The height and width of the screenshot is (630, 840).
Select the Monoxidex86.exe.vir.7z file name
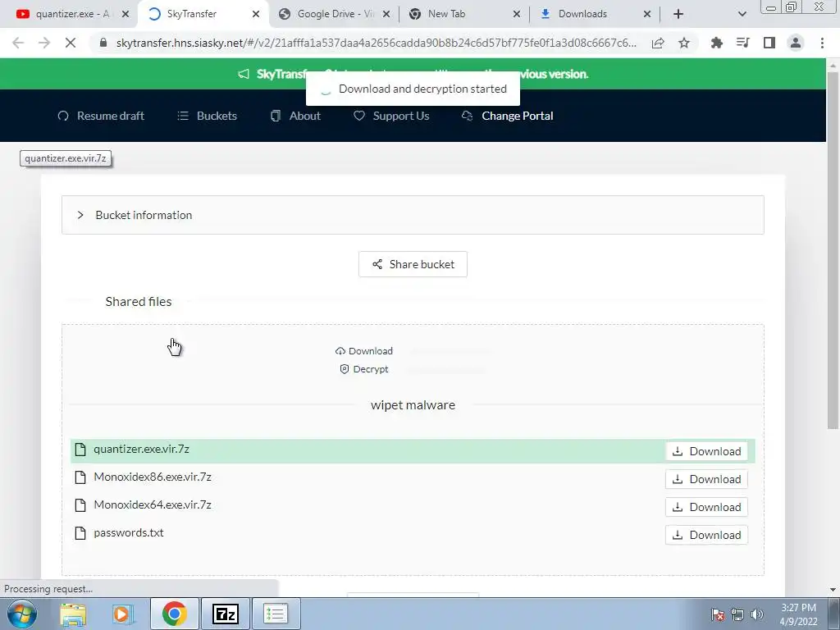(x=153, y=477)
